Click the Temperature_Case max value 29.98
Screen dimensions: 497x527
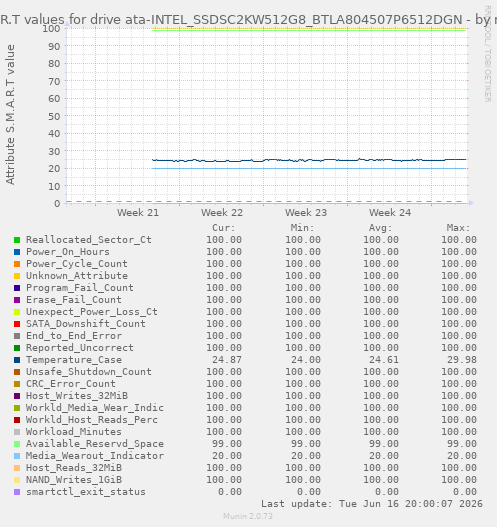coord(462,360)
